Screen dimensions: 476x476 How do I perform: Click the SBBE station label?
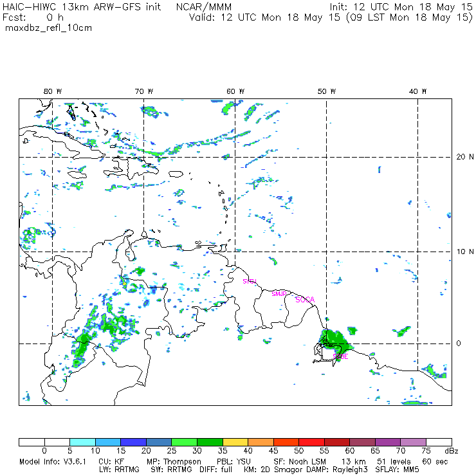click(x=341, y=356)
